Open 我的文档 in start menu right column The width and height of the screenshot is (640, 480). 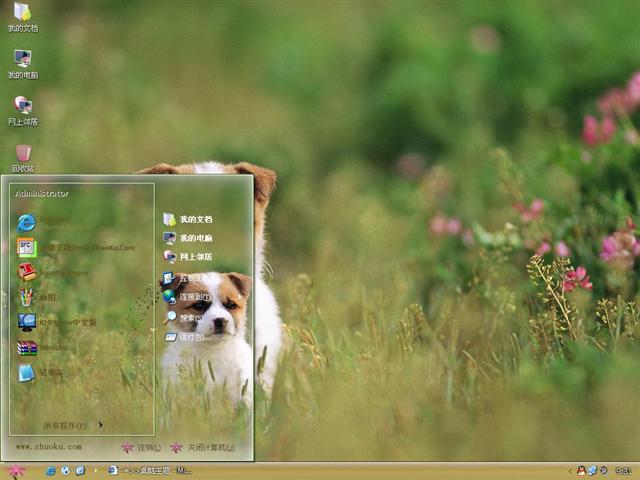pyautogui.click(x=188, y=219)
